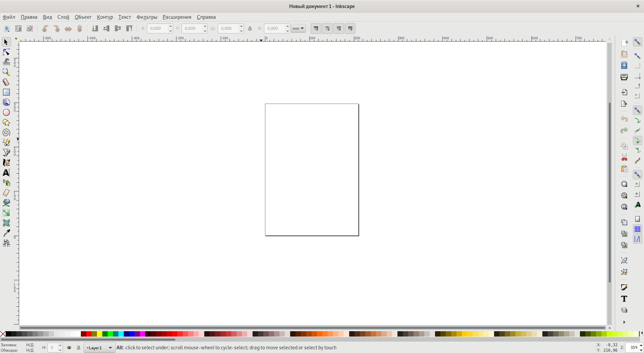The height and width of the screenshot is (353, 644).
Task: Select the Dropper color picker tool
Action: click(x=6, y=233)
